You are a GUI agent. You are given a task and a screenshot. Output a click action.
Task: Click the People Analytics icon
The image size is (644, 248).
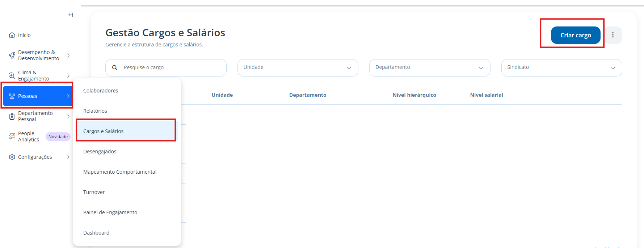[12, 137]
